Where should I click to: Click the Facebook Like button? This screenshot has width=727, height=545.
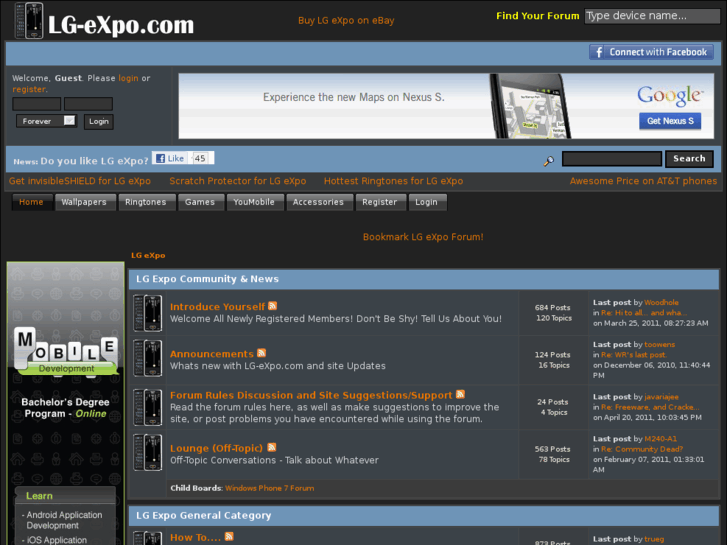pos(170,158)
